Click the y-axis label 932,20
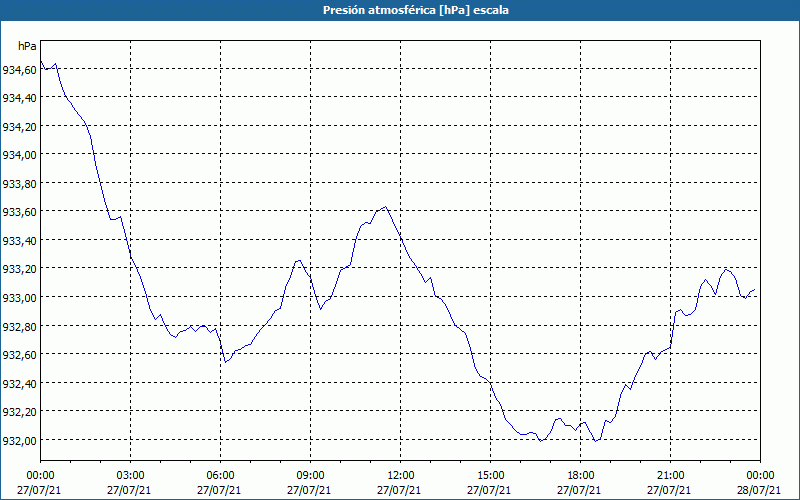The image size is (800, 500). pyautogui.click(x=19, y=412)
